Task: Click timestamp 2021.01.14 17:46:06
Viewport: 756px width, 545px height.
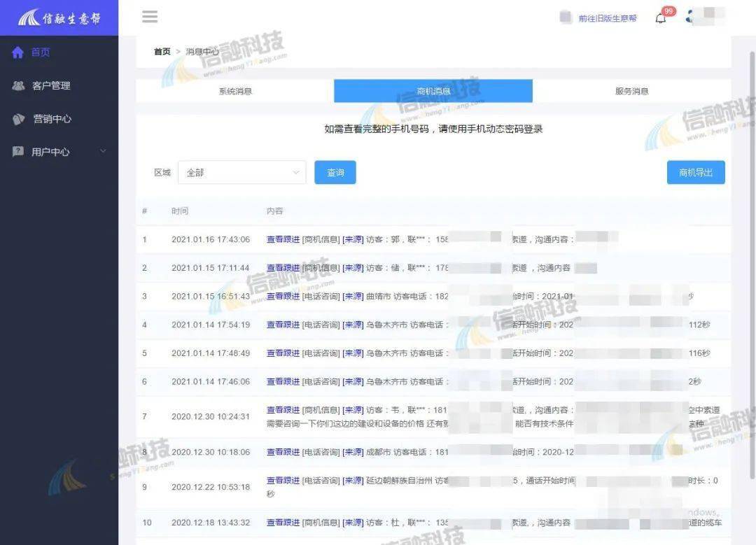Action: point(211,382)
